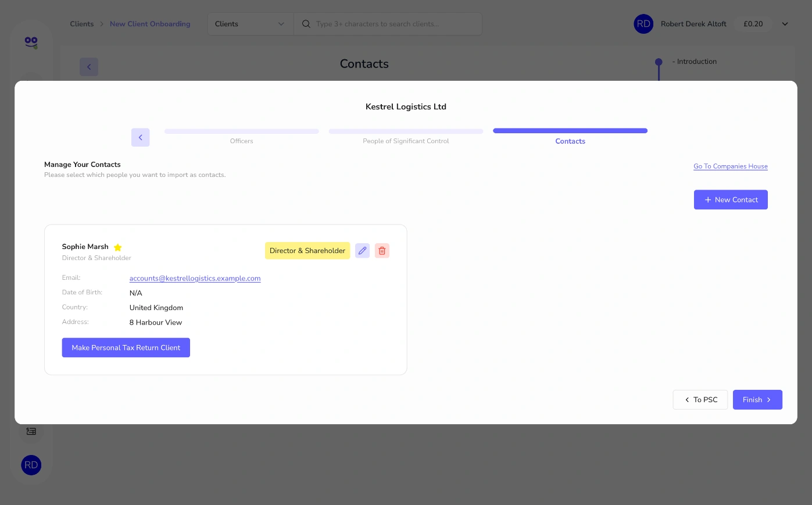
Task: Return To PSC step
Action: (700, 400)
